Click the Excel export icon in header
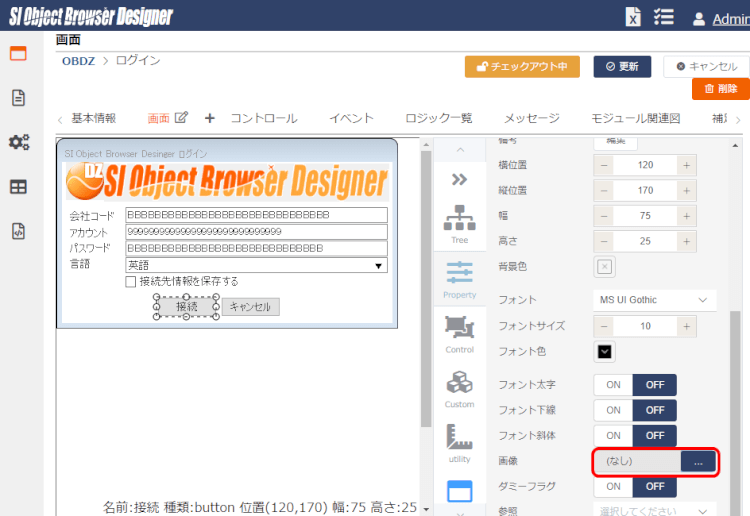This screenshot has height=516, width=750. tap(633, 17)
